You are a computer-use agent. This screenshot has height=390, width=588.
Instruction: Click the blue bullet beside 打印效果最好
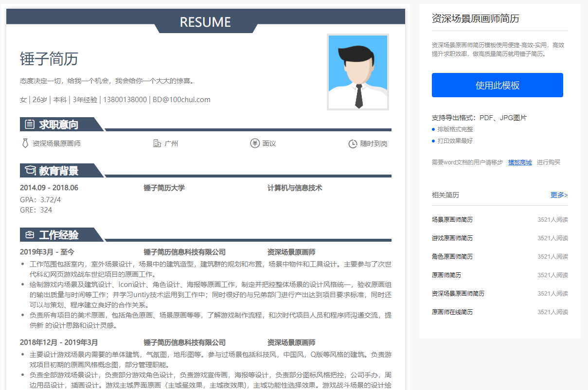[433, 141]
